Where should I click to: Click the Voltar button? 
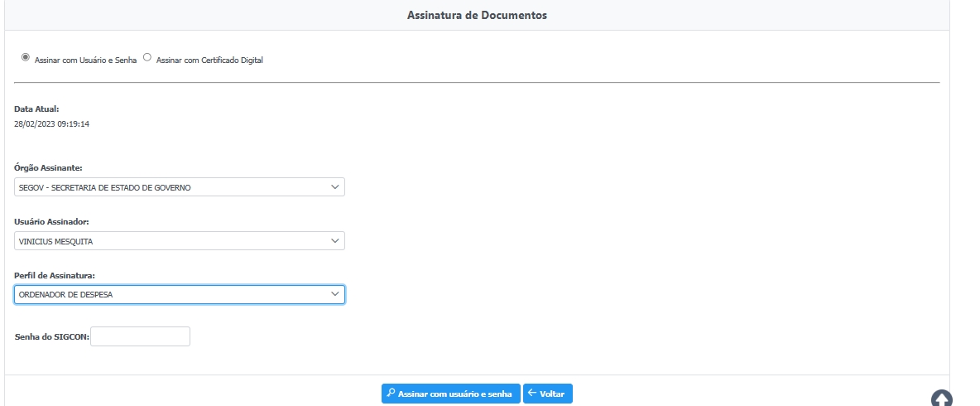pyautogui.click(x=548, y=394)
